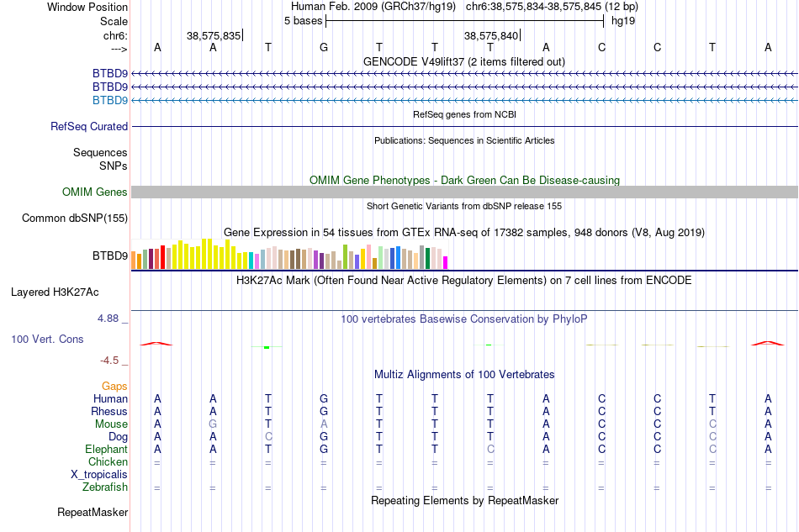Click the -4.5 conservation scale minimum

(x=109, y=361)
